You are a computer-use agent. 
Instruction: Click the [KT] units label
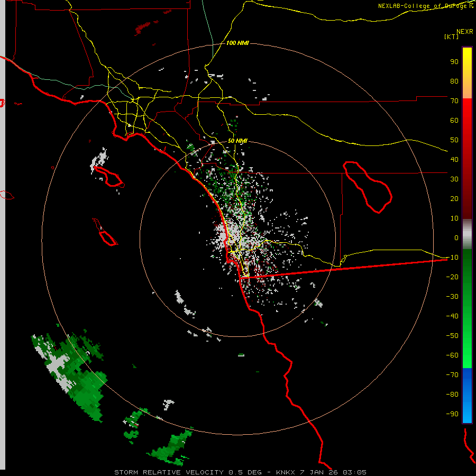(x=452, y=36)
